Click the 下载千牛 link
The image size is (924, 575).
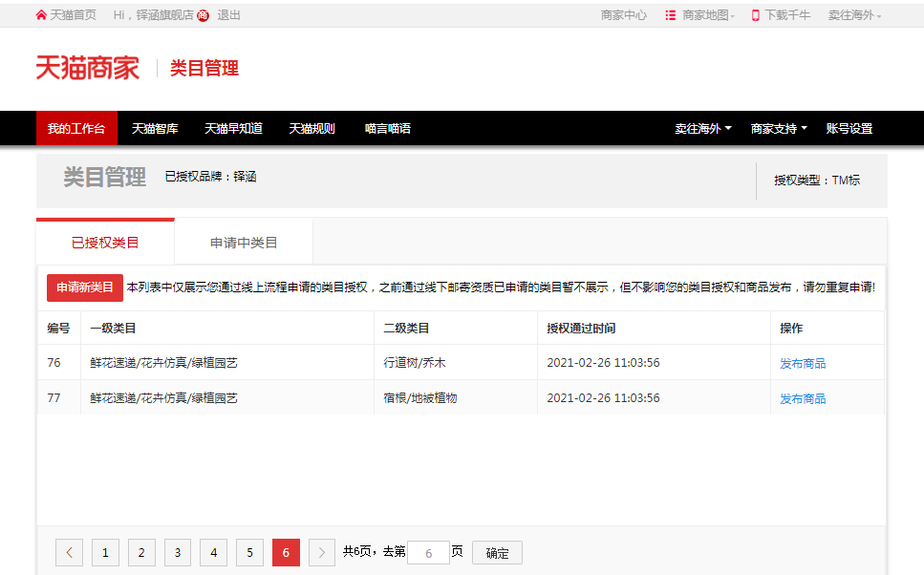(x=788, y=15)
